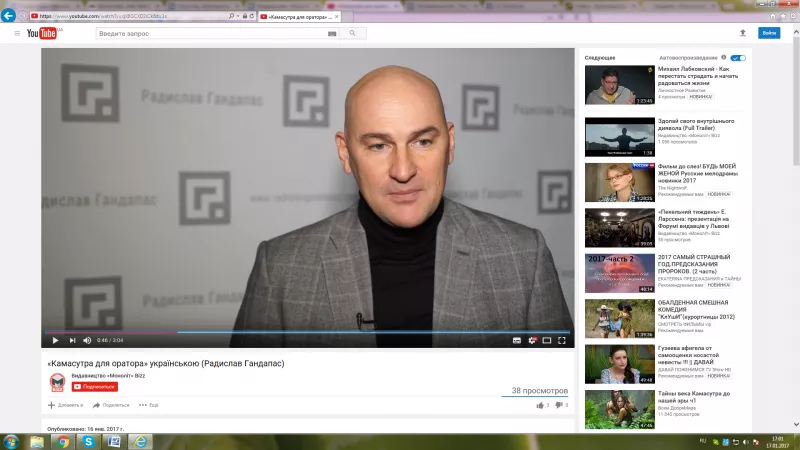
Task: Go back with the browser back arrow
Action: [8, 15]
